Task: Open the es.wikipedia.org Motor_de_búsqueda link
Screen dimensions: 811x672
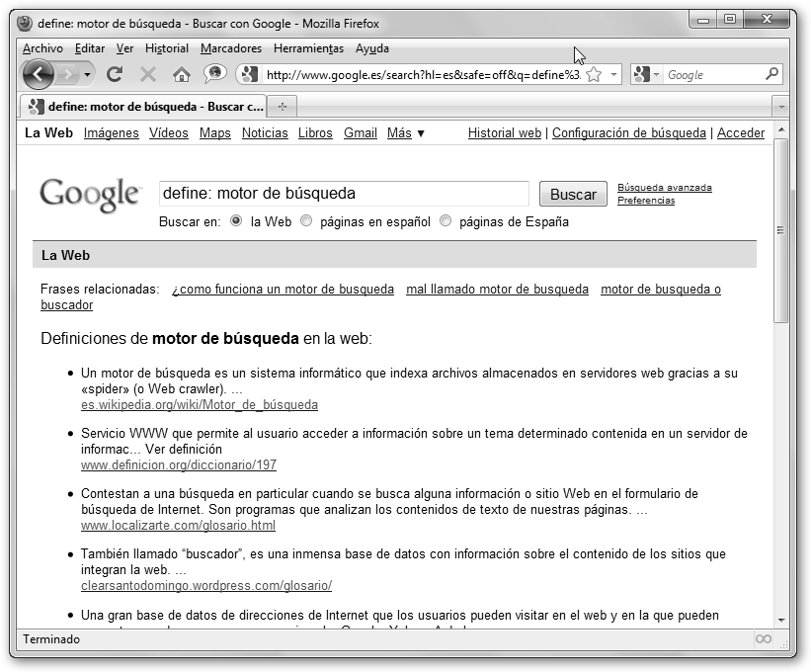Action: pyautogui.click(x=200, y=405)
